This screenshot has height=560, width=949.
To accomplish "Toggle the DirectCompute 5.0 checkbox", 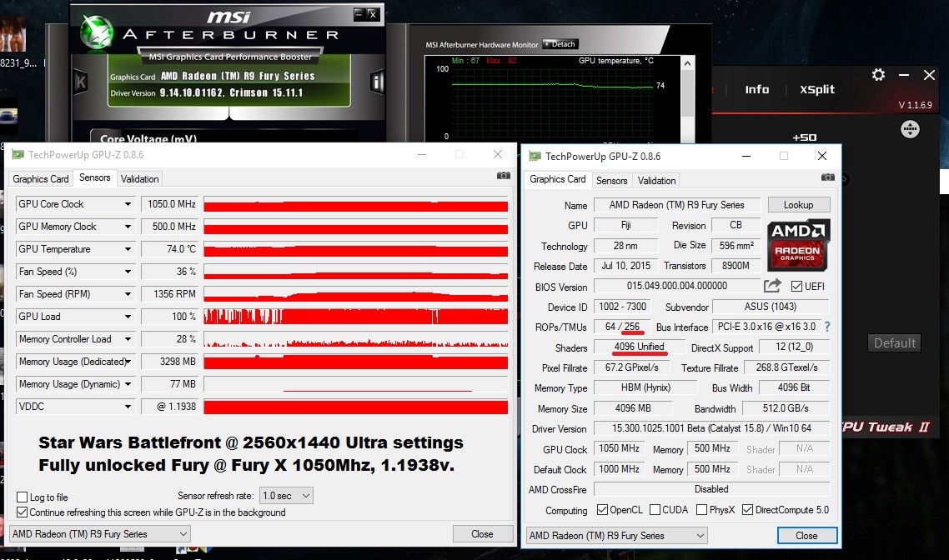I will [747, 510].
